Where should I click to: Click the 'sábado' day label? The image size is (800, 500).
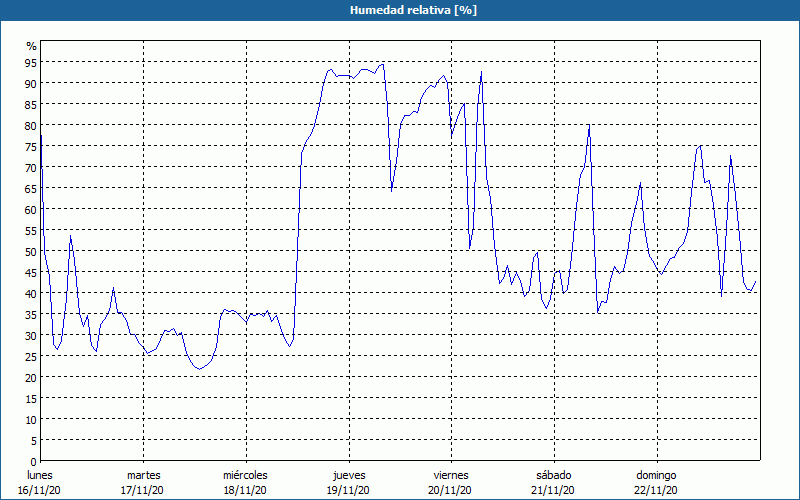(554, 475)
